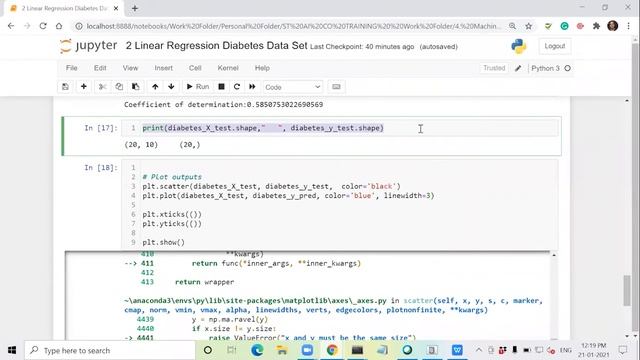Reload the browser page
The width and height of the screenshot is (640, 360).
tap(43, 26)
